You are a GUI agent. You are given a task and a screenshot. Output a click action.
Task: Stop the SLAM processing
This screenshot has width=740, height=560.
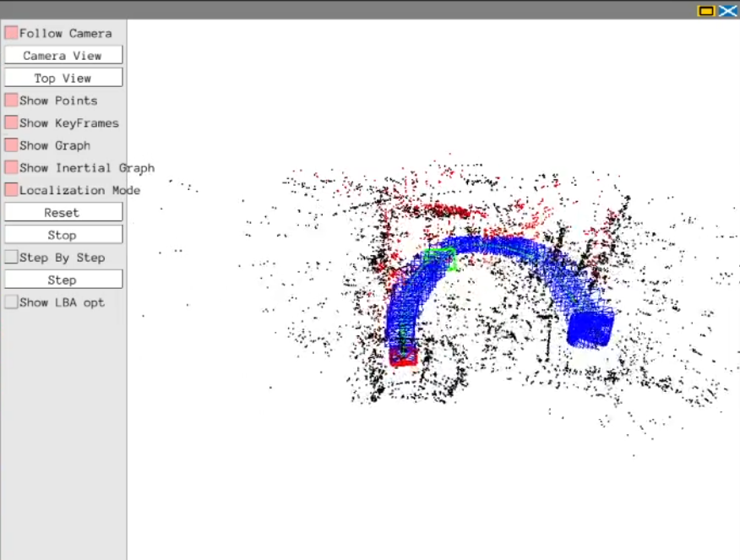tap(63, 234)
